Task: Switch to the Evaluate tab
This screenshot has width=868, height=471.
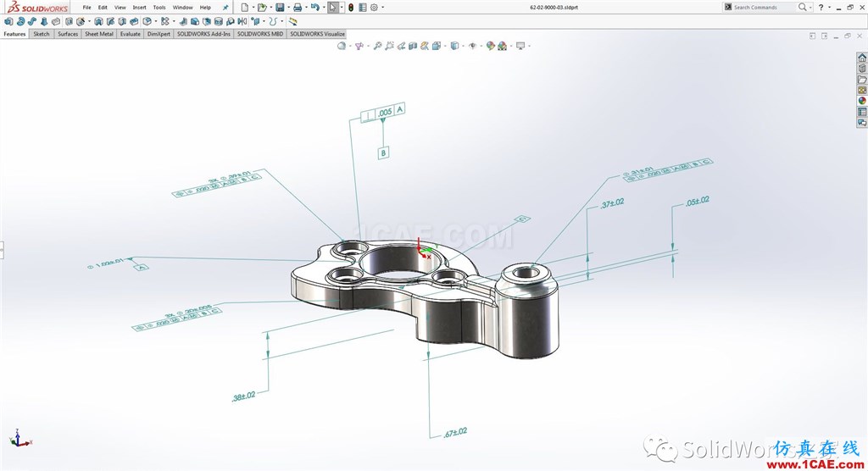Action: point(131,34)
